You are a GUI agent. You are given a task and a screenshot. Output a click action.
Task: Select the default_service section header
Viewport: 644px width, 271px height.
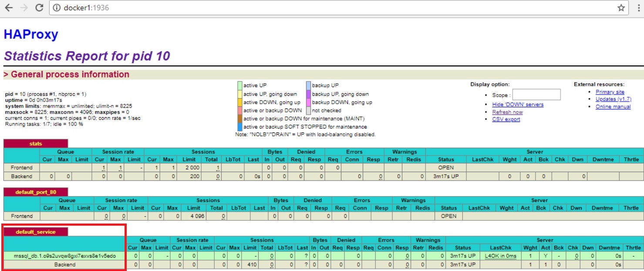[36, 232]
